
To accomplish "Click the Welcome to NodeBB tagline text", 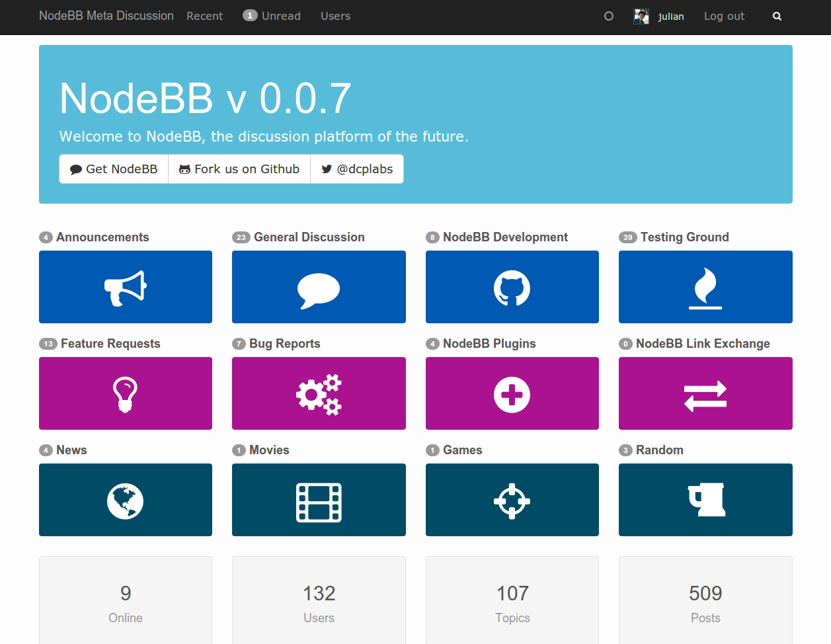I will [x=264, y=137].
